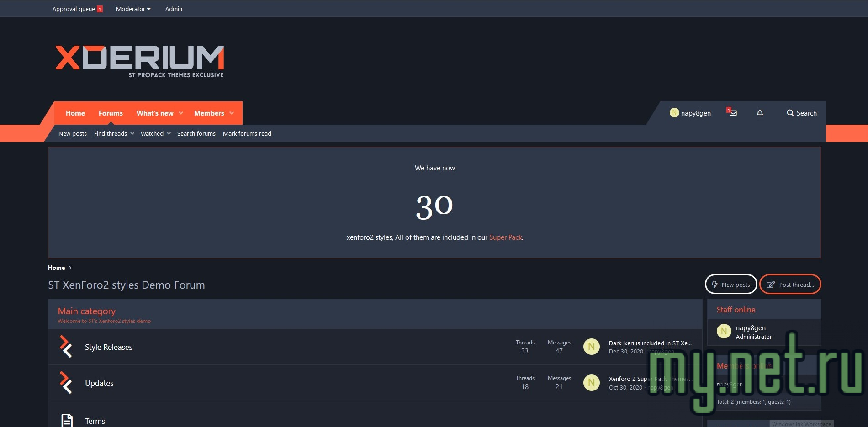Screen dimensions: 868x427
Task: Click the XDERIUM site logo
Action: click(140, 61)
